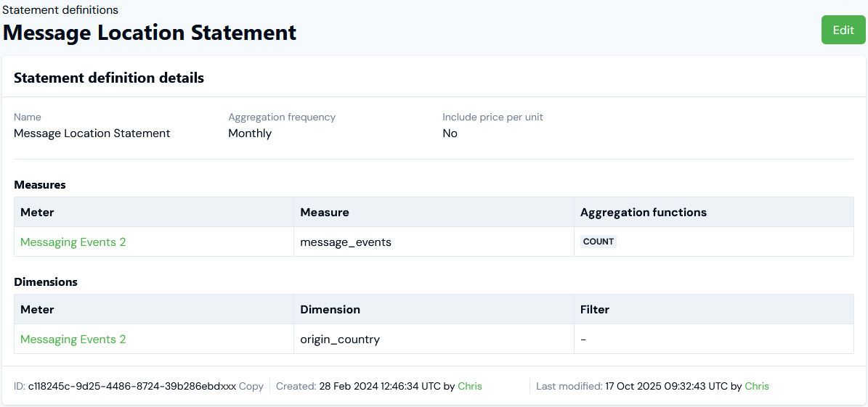The width and height of the screenshot is (868, 407).
Task: Go back to Statement definitions breadcrumb
Action: click(60, 10)
